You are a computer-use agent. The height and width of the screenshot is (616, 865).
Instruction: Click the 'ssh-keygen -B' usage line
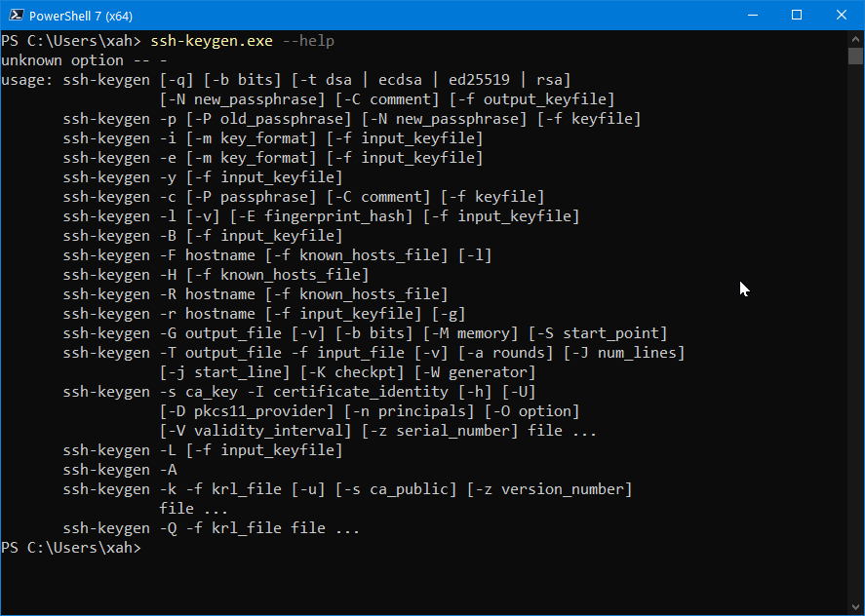[203, 236]
